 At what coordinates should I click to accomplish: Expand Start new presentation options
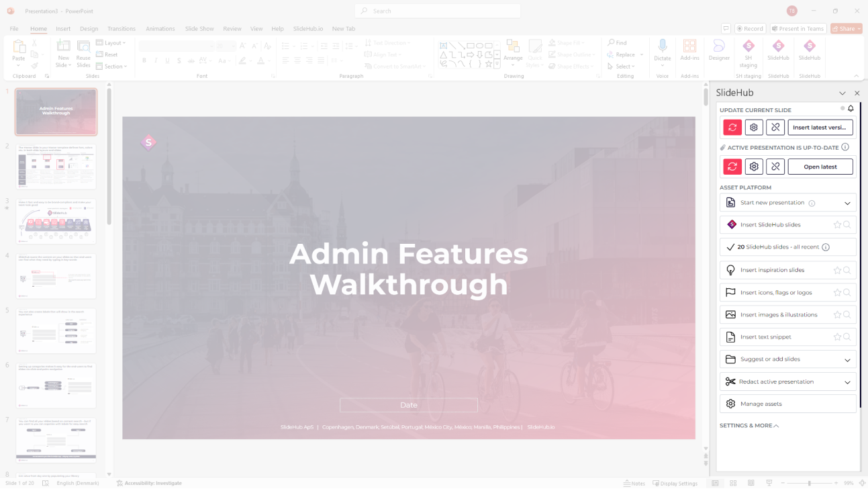point(846,202)
